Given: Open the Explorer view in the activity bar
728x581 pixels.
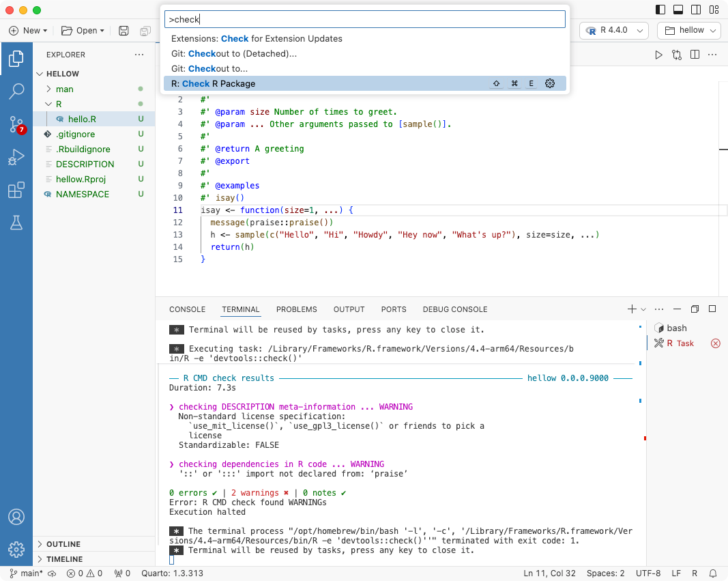Looking at the screenshot, I should click(16, 58).
